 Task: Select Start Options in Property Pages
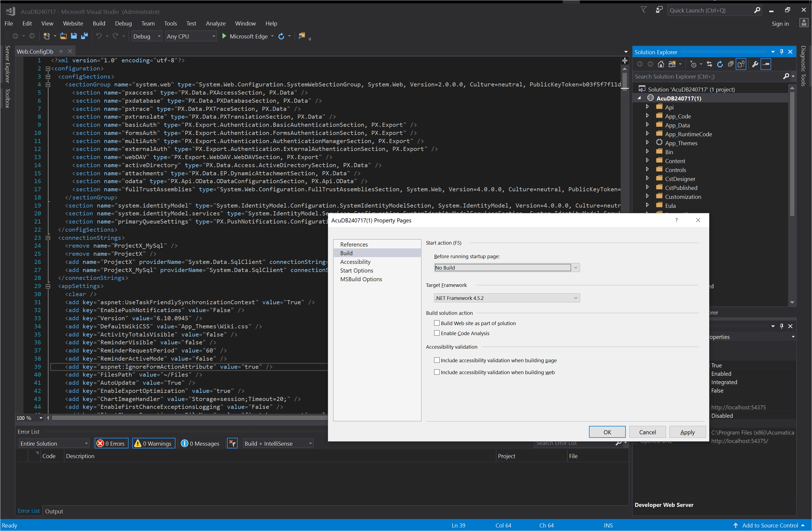tap(356, 270)
